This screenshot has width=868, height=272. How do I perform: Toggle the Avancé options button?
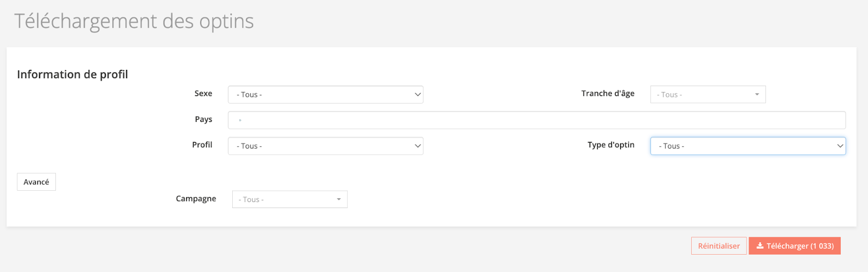(x=36, y=182)
